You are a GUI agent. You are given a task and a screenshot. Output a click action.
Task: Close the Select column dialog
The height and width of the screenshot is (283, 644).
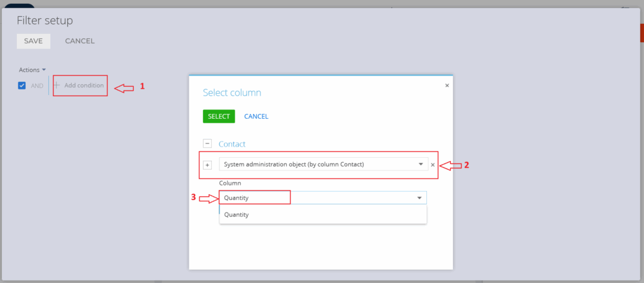point(447,85)
